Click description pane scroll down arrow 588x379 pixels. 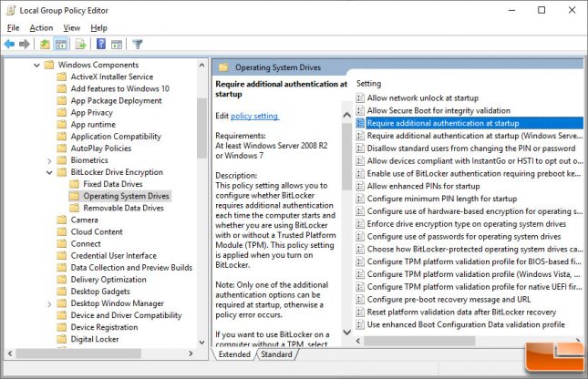[347, 333]
